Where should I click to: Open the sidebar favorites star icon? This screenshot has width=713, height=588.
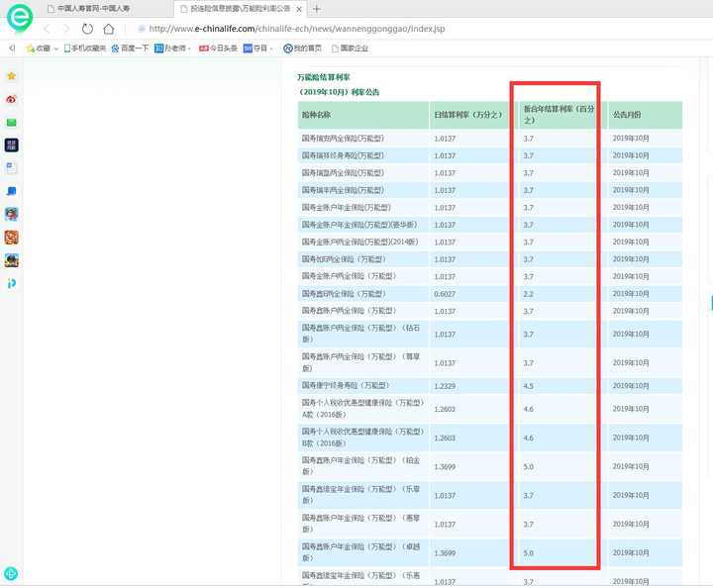coord(11,76)
